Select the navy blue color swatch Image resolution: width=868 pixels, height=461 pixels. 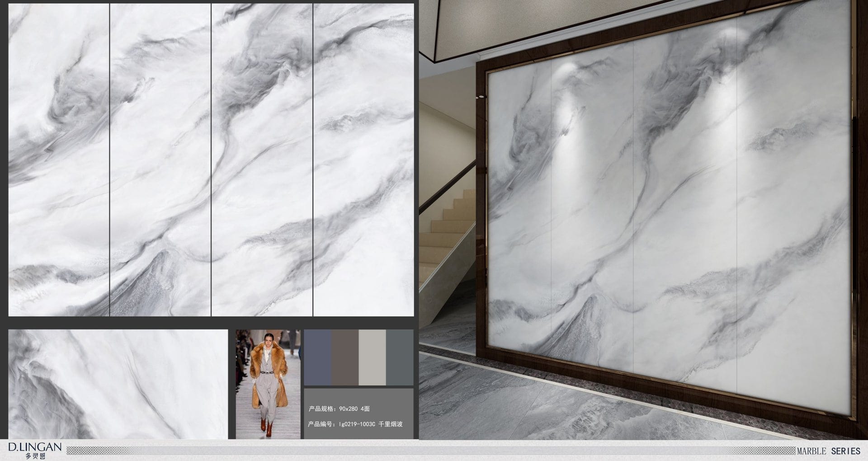coord(317,357)
